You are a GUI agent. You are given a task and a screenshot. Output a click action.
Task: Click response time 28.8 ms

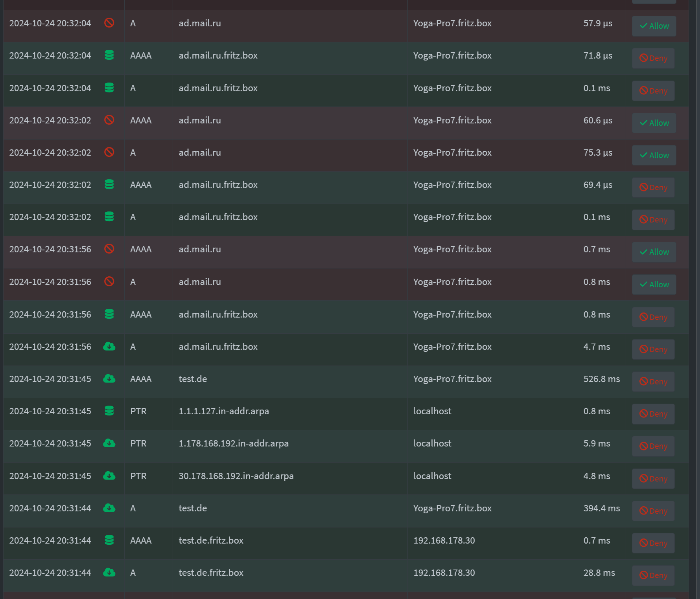(x=599, y=573)
